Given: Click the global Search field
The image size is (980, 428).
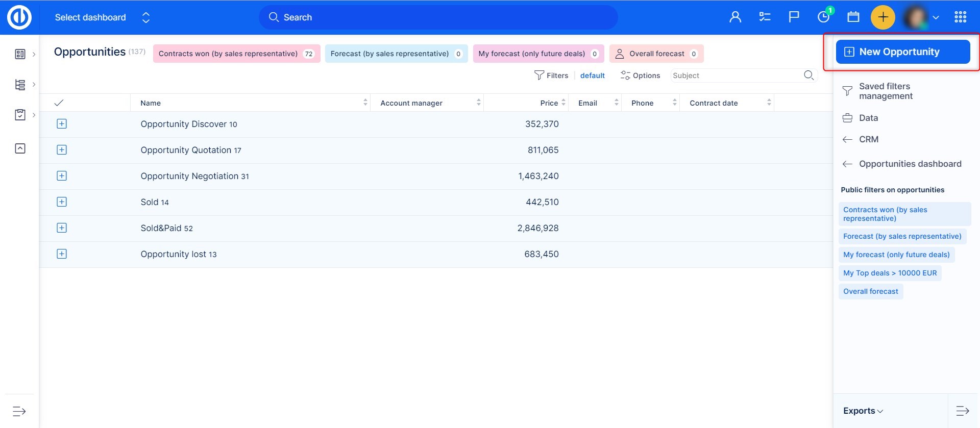Looking at the screenshot, I should [439, 17].
